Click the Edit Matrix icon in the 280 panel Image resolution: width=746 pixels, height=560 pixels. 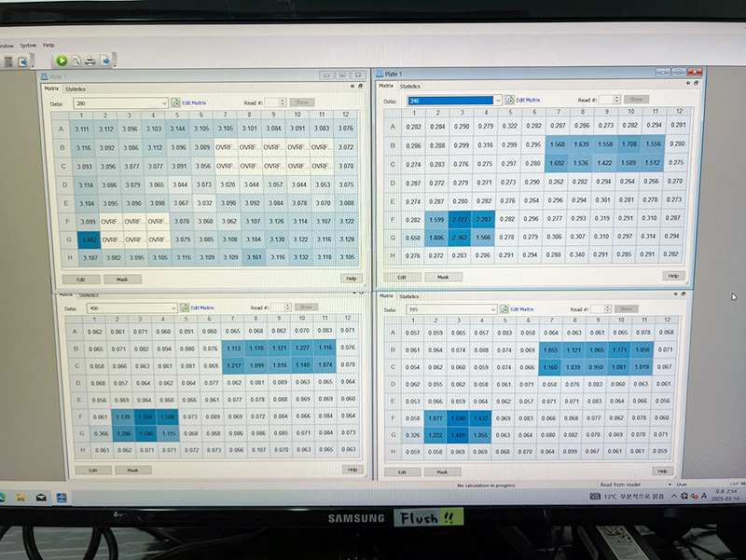pos(175,102)
